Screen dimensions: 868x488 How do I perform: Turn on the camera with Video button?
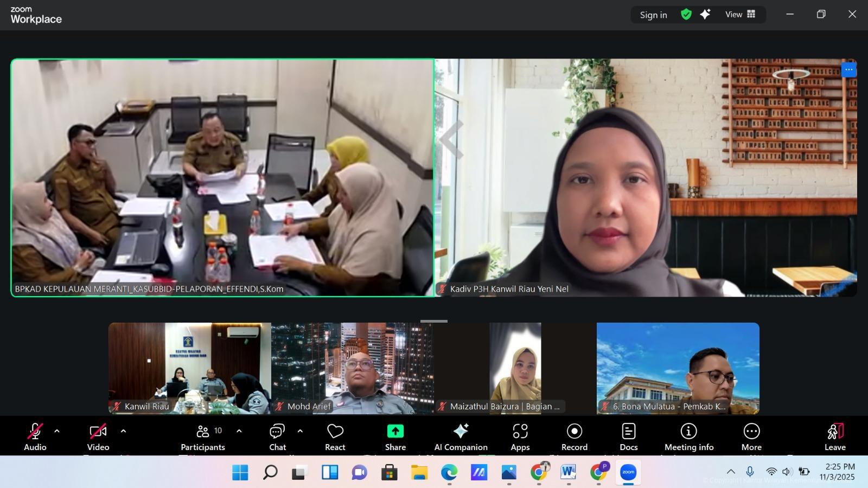[x=98, y=437]
